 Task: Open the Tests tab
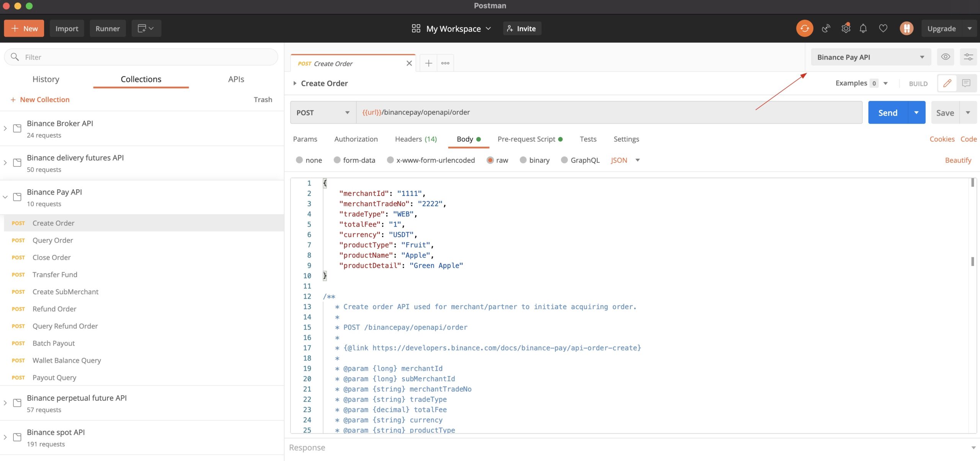tap(588, 139)
